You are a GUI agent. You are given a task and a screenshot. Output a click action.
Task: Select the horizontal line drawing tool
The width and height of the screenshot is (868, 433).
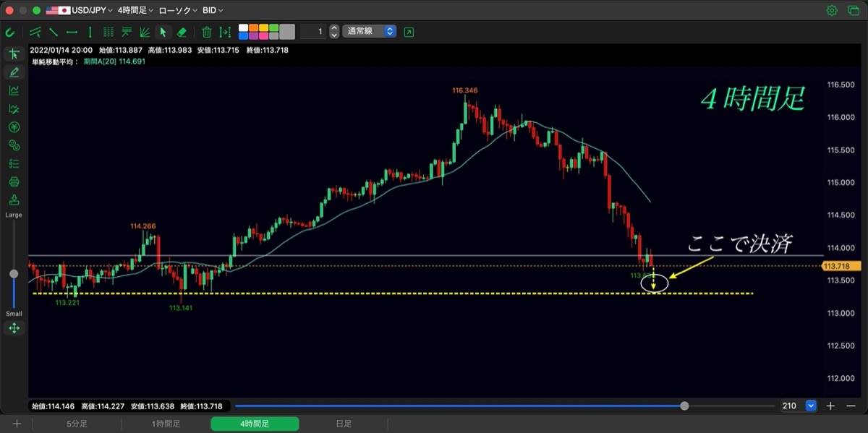click(72, 32)
